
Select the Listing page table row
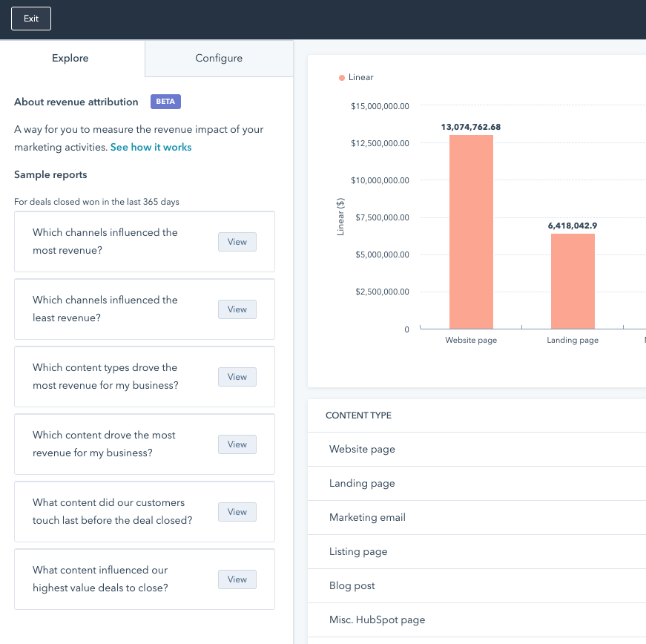point(358,551)
